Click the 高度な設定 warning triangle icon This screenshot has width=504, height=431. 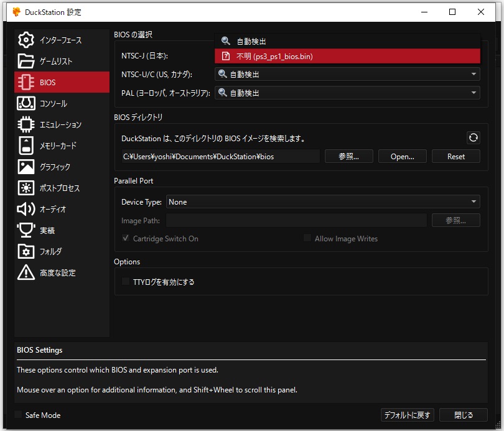pos(26,272)
